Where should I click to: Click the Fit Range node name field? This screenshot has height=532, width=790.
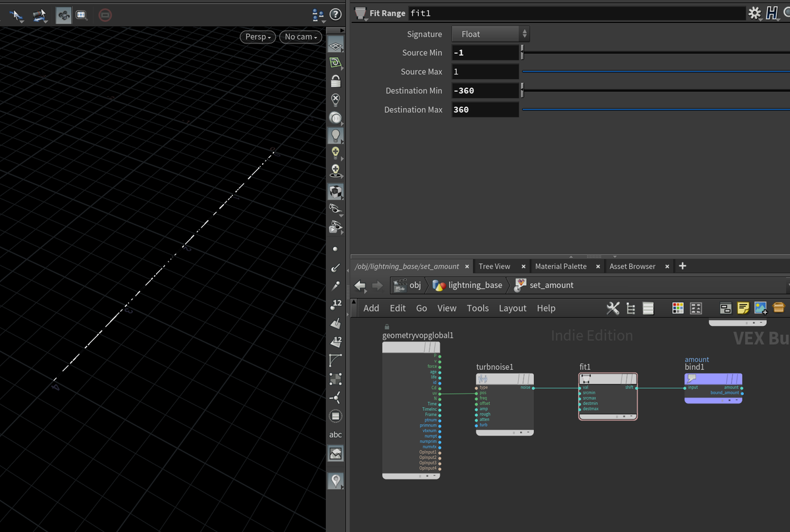[577, 13]
